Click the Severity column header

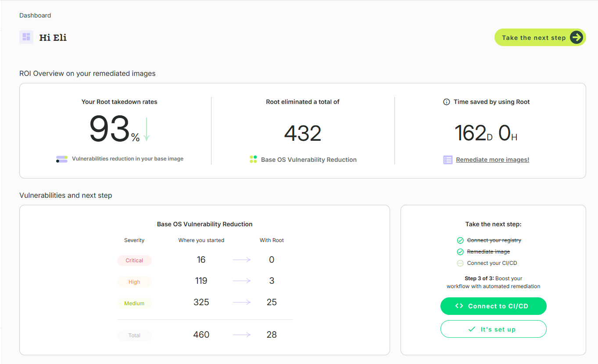(134, 240)
